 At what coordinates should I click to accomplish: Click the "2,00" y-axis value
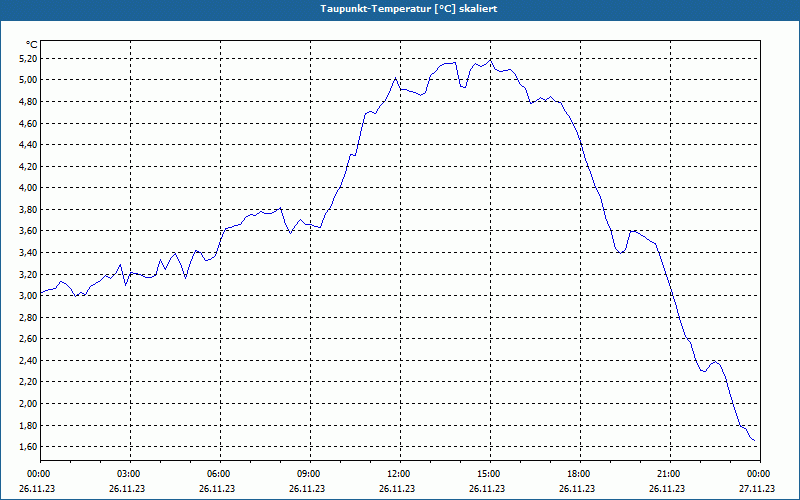[28, 404]
